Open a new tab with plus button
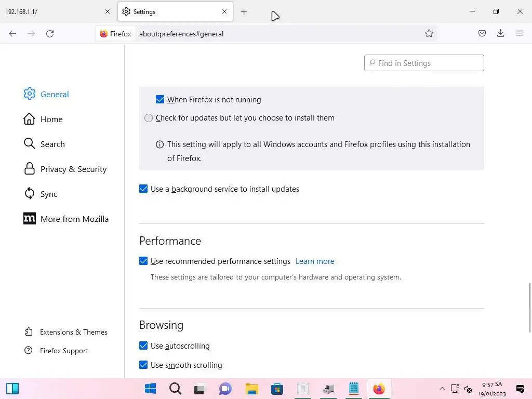The height and width of the screenshot is (399, 532). click(x=244, y=12)
